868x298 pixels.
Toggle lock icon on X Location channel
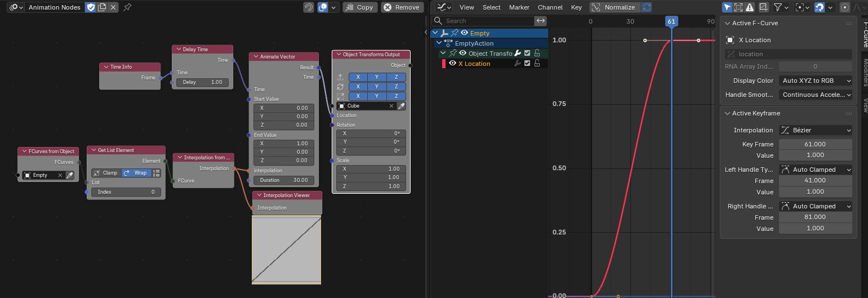(537, 64)
